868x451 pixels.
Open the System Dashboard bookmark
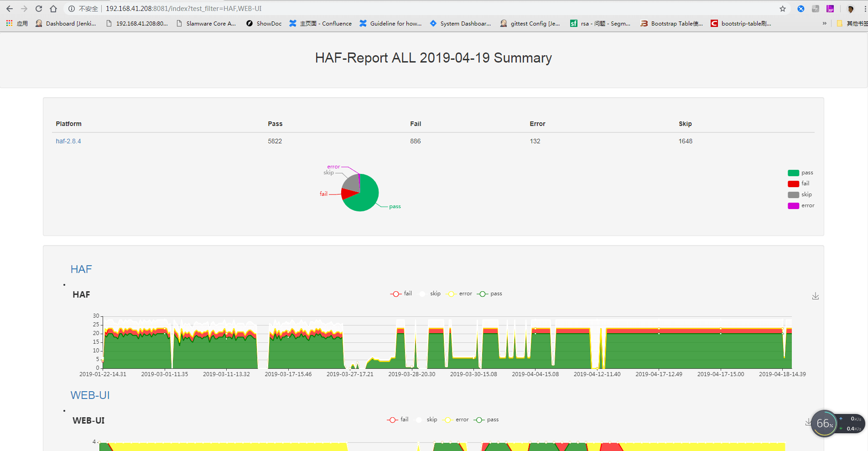point(460,23)
